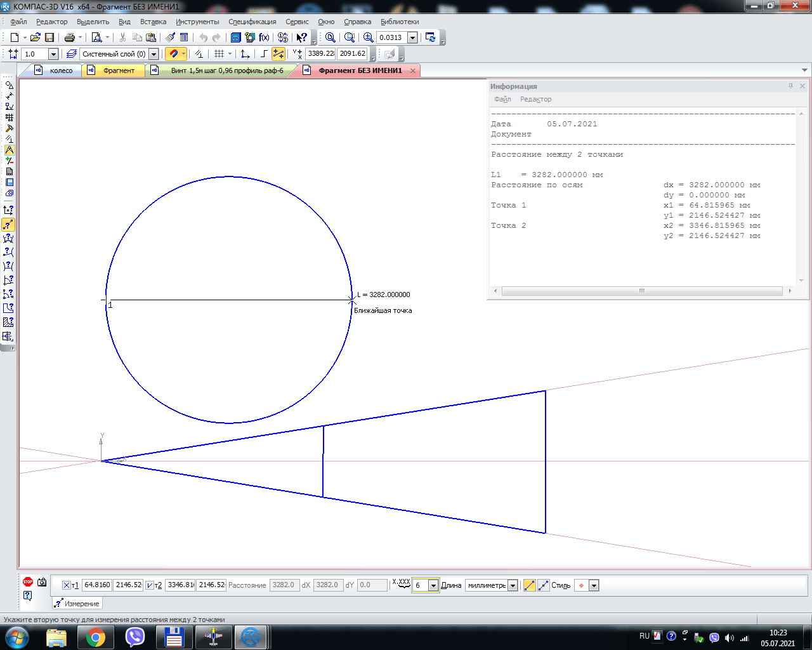Expand the миллиметры length units dropdown
Viewport: 812px width, 650px height.
click(x=513, y=585)
